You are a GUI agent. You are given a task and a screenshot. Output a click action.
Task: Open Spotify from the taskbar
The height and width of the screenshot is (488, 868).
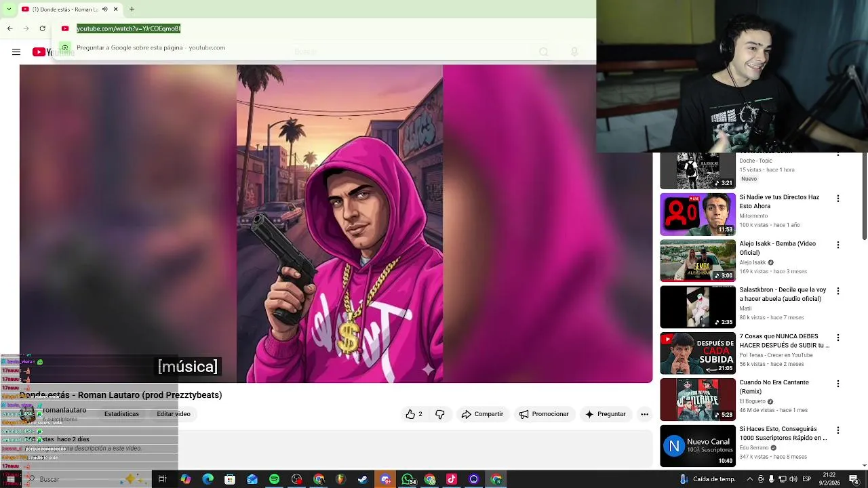(274, 479)
